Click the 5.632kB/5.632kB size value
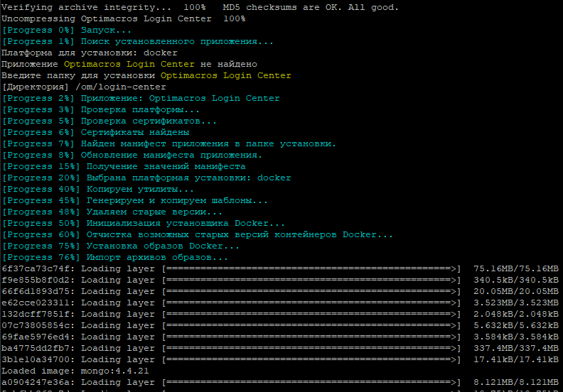The width and height of the screenshot is (563, 392). point(516,326)
